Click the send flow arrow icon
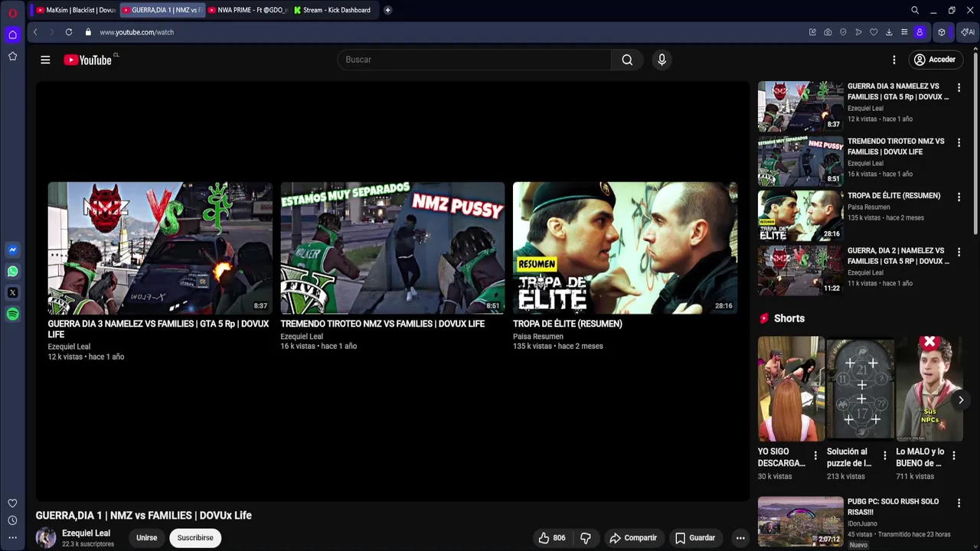 [858, 32]
